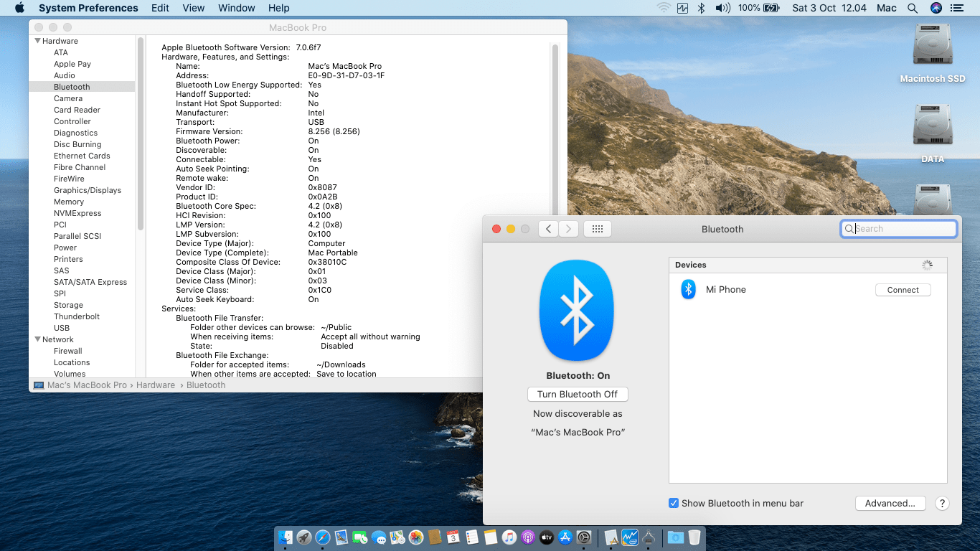
Task: Open the Edit menu
Action: pos(161,8)
